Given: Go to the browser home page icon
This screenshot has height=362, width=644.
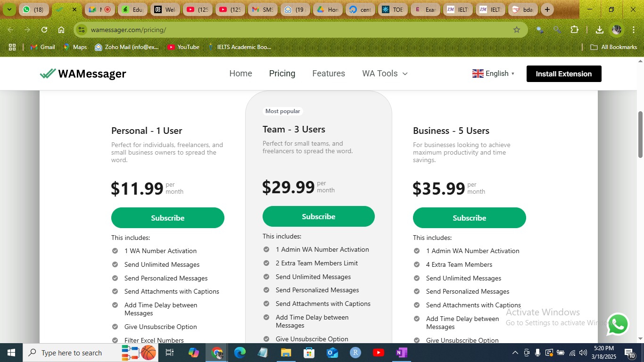Looking at the screenshot, I should point(61,30).
